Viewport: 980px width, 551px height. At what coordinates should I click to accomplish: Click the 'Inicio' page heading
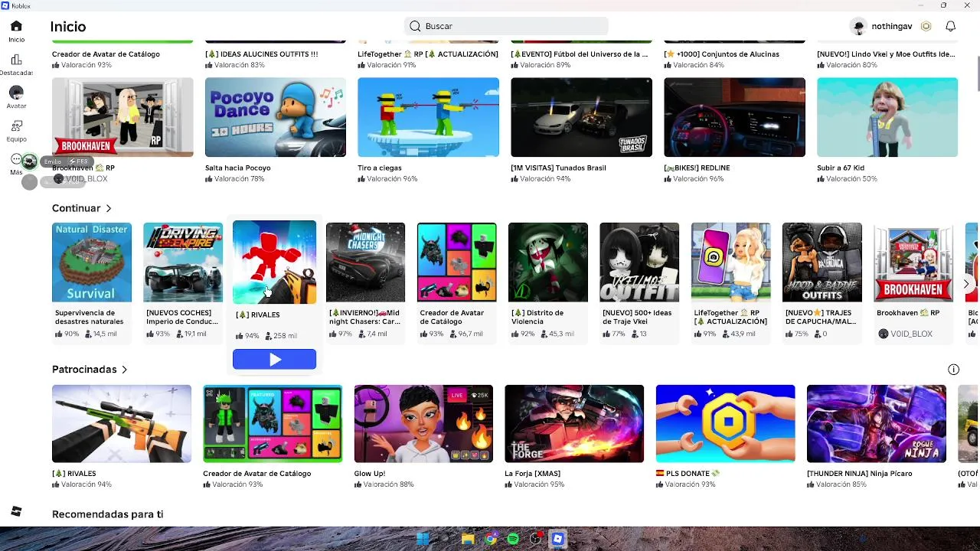(x=68, y=27)
